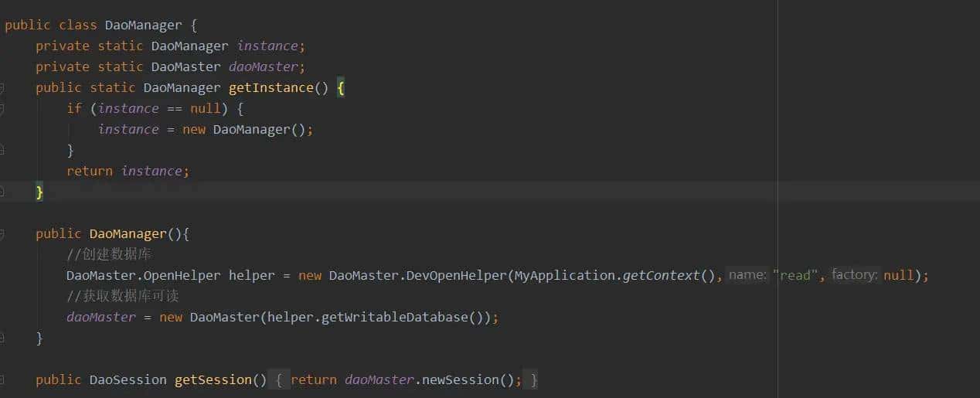This screenshot has width=980, height=398.
Task: Click the 'if' keyword
Action: click(74, 108)
